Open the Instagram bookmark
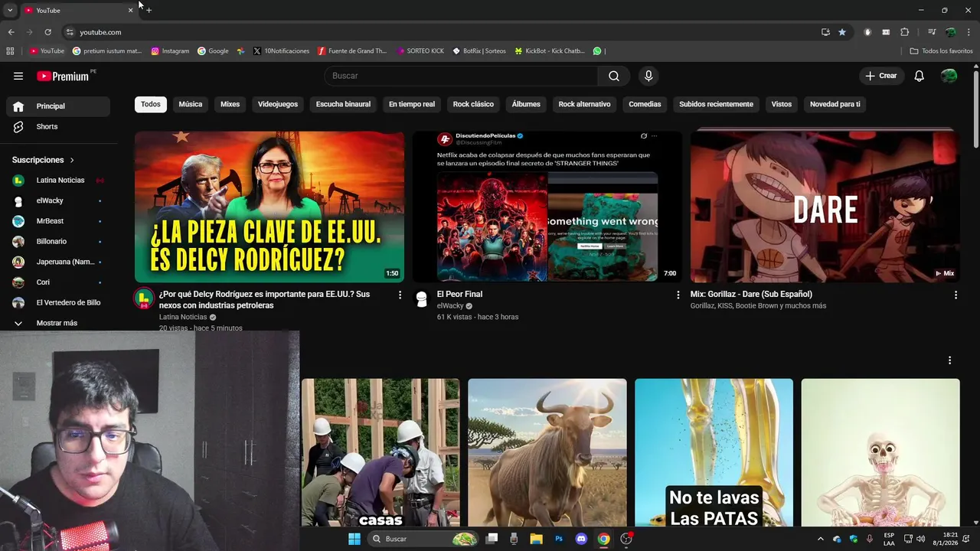This screenshot has height=551, width=980. (170, 51)
